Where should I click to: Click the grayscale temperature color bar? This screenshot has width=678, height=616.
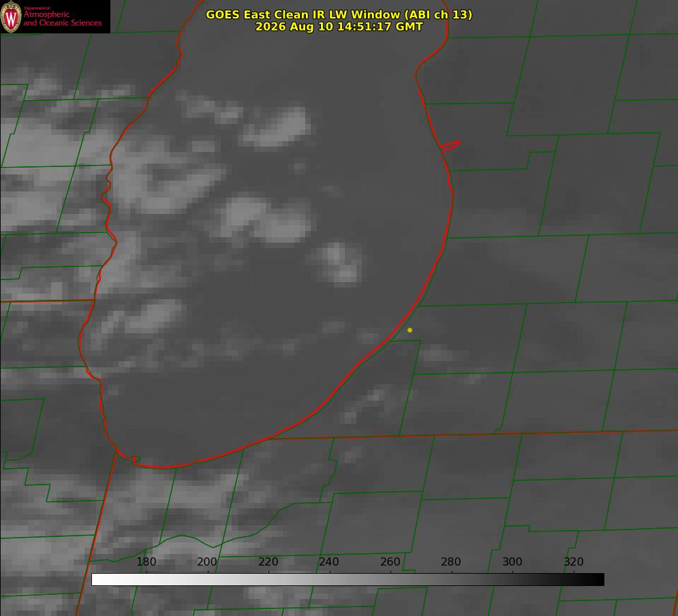pos(348,579)
